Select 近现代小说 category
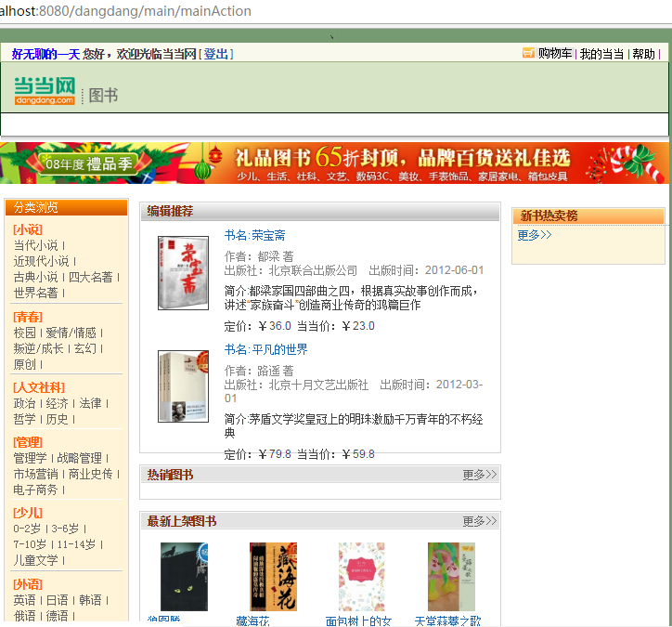The image size is (672, 627). click(x=41, y=261)
